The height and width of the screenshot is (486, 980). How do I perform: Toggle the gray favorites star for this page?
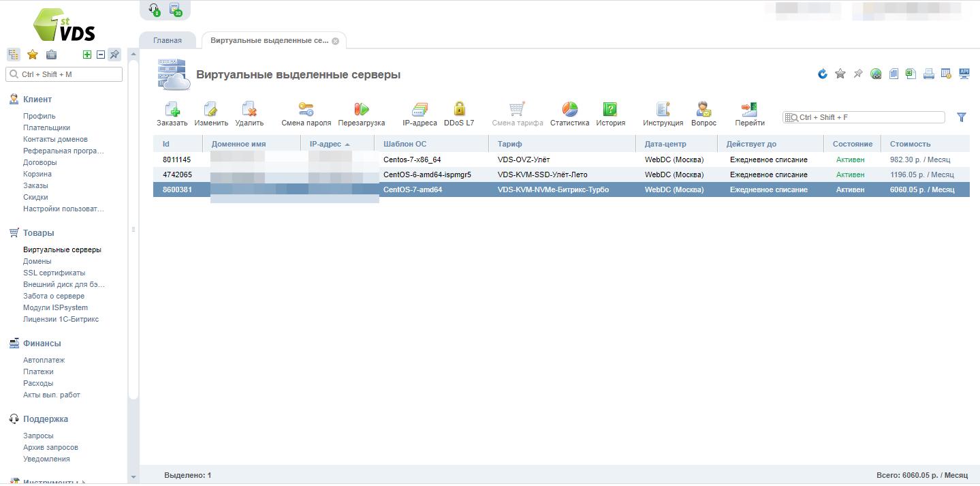point(840,74)
